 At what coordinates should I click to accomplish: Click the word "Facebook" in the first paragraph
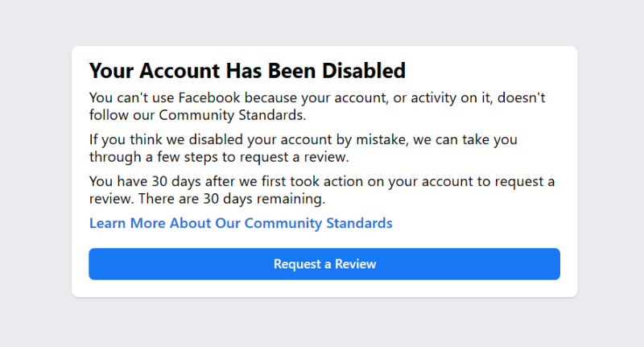tap(210, 98)
